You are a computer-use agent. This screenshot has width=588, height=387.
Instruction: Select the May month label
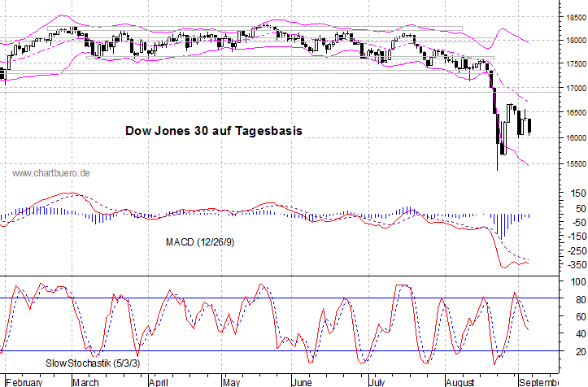tap(231, 382)
